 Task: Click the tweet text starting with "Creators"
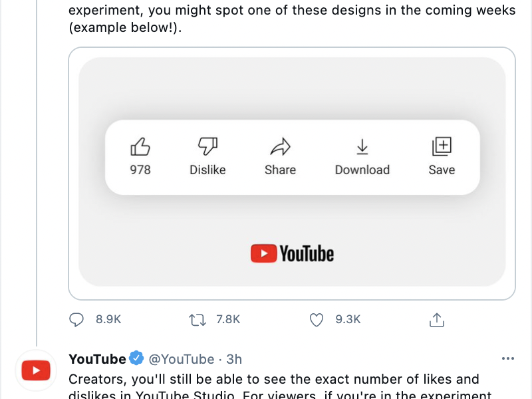click(x=273, y=380)
